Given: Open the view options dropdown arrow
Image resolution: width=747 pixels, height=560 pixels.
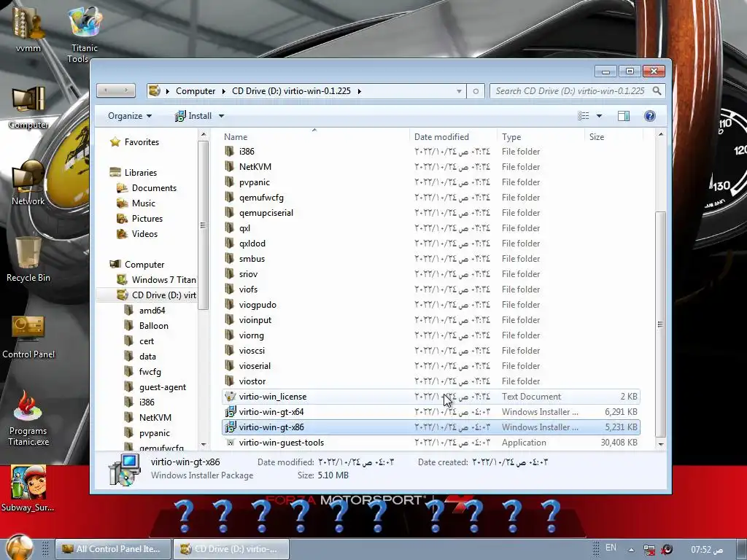Looking at the screenshot, I should [x=600, y=116].
